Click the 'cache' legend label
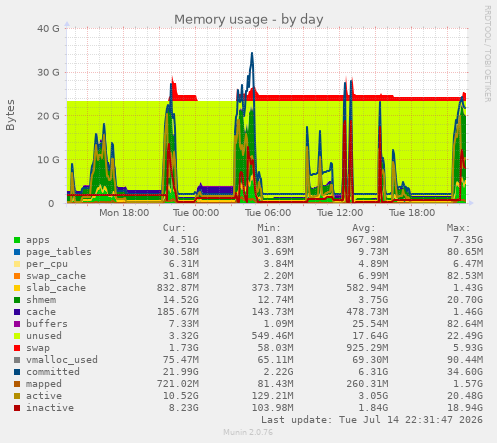 pyautogui.click(x=41, y=312)
